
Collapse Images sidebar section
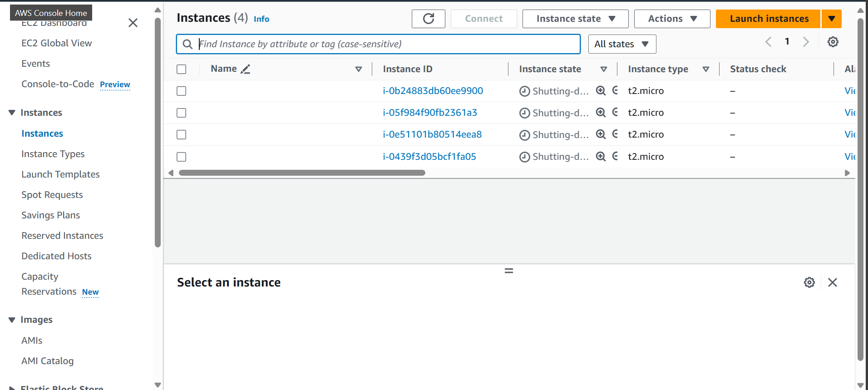tap(12, 320)
